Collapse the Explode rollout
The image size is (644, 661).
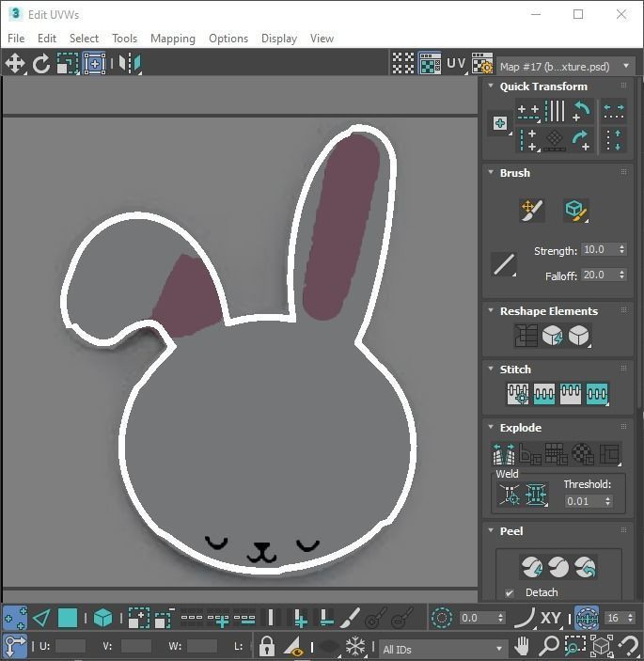point(491,427)
